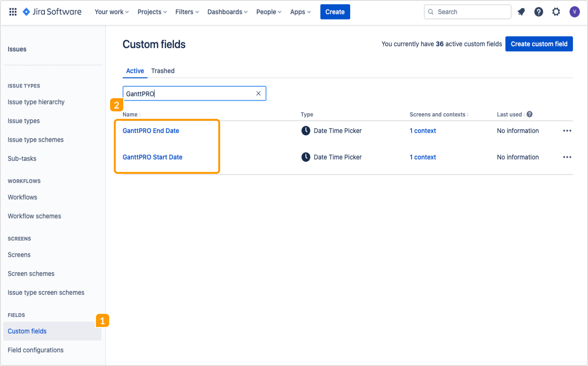Click the Last used help icon
Viewport: 588px width, 366px height.
(x=530, y=114)
